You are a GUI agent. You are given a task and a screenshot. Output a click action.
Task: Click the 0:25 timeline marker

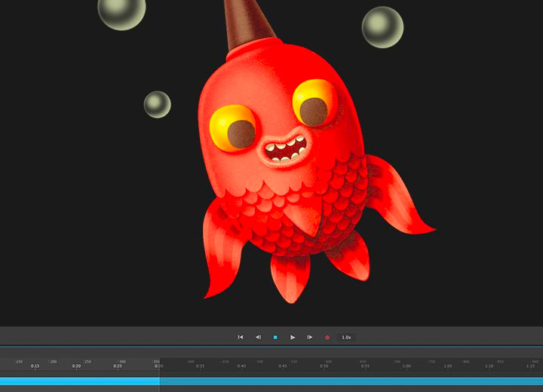tap(118, 366)
